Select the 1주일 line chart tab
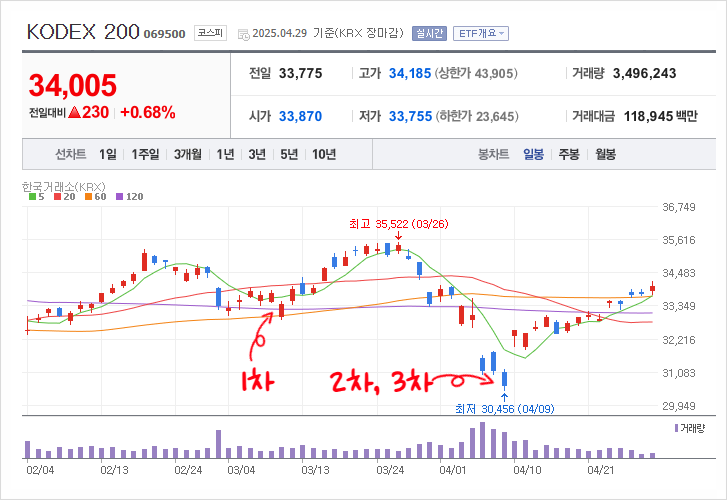The height and width of the screenshot is (500, 727). (145, 154)
